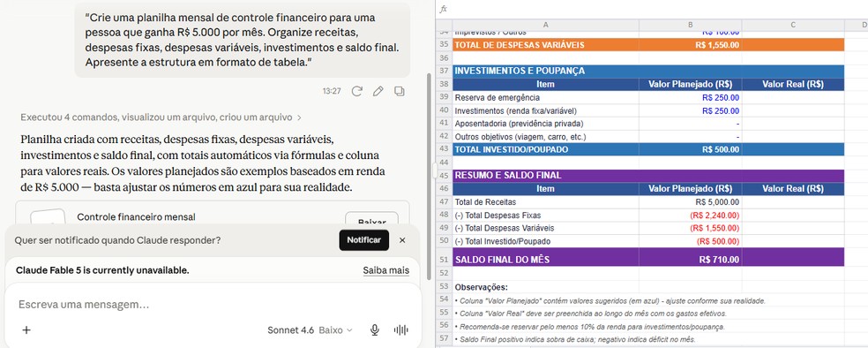Click the red (R$ 2,240.00) value

click(x=691, y=215)
